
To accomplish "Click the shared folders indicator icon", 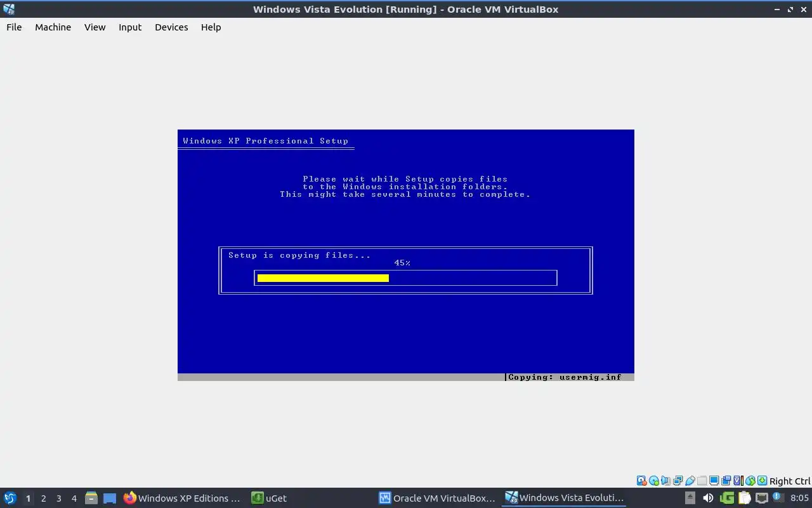I will coord(702,481).
